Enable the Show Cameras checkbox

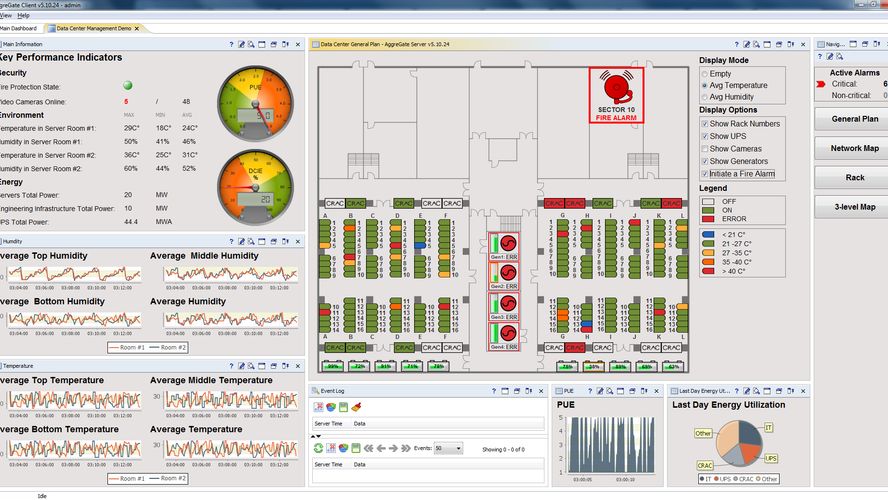click(x=704, y=149)
